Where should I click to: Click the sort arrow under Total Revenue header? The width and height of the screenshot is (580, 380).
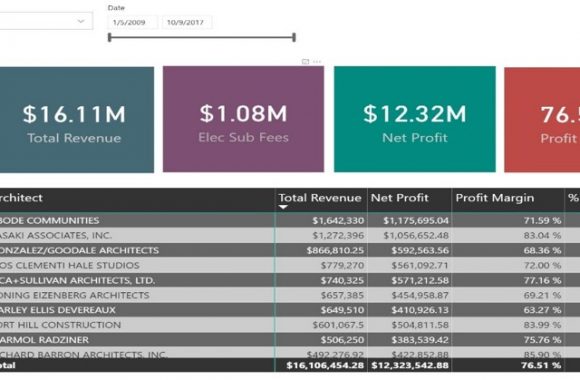point(283,207)
